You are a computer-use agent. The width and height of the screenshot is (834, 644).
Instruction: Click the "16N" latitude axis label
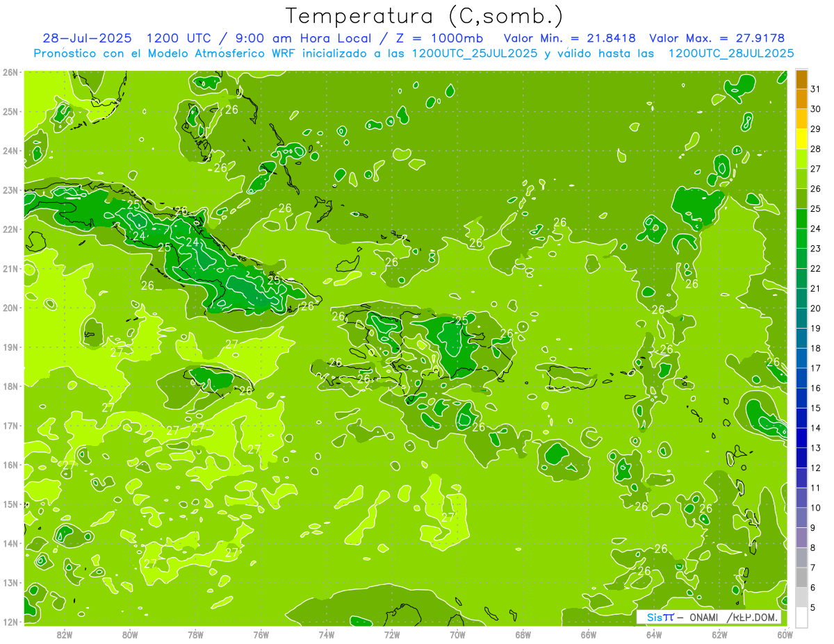click(10, 465)
